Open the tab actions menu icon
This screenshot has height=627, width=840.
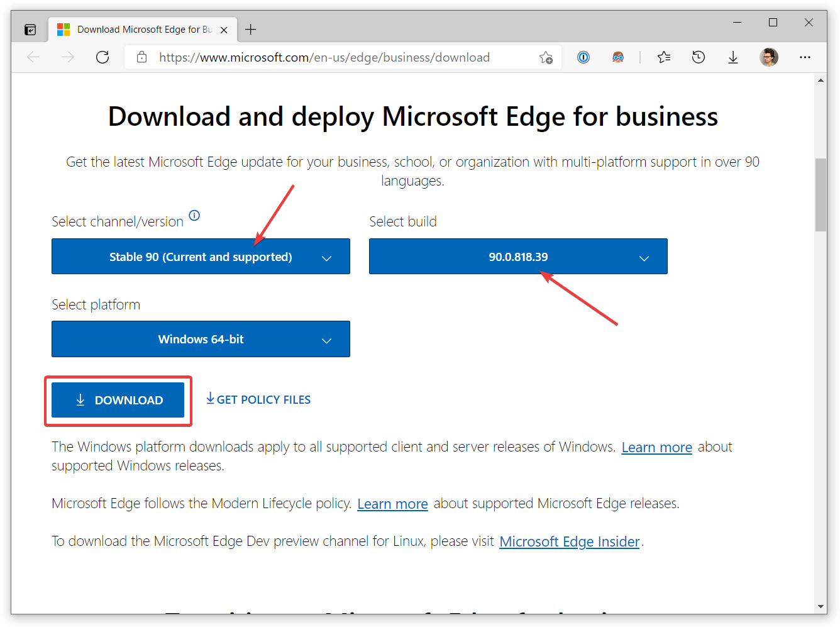click(30, 30)
